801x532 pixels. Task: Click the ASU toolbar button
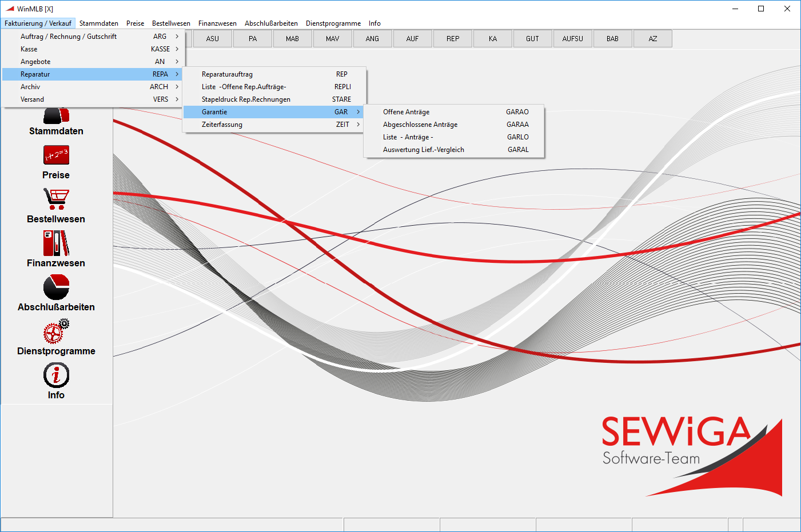213,39
